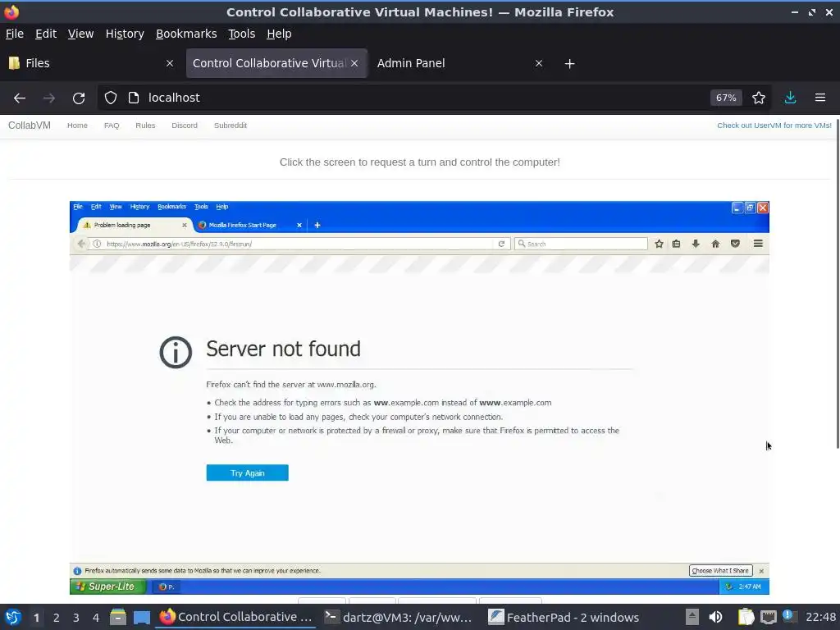Follow the Check out UserVM link
This screenshot has height=630, width=840.
point(774,126)
